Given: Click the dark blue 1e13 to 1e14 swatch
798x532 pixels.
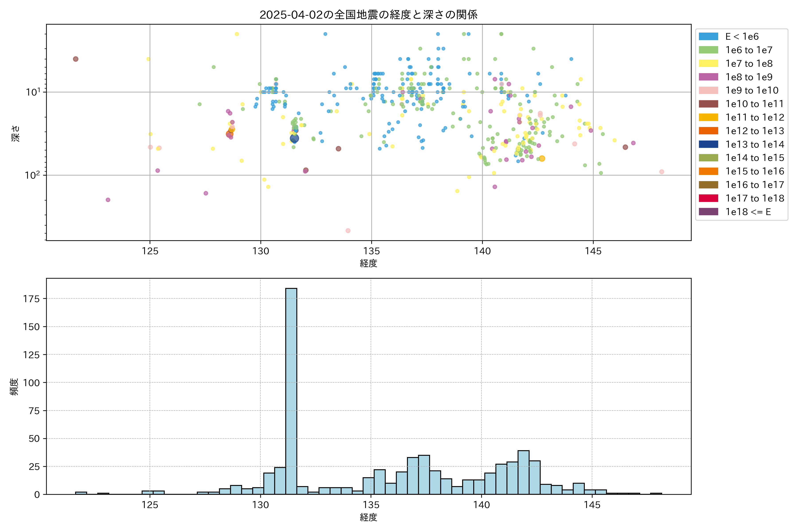Looking at the screenshot, I should tap(708, 144).
